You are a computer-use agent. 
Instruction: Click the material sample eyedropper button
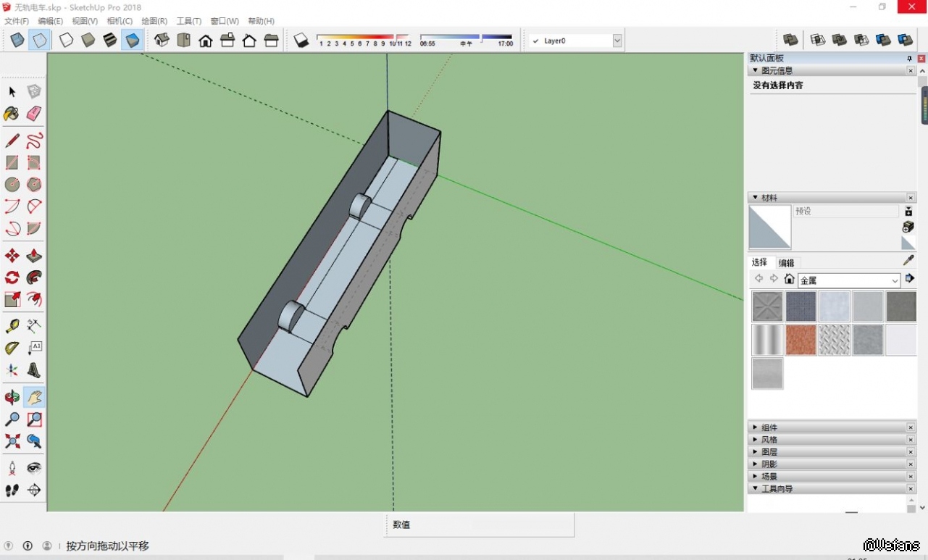(908, 260)
